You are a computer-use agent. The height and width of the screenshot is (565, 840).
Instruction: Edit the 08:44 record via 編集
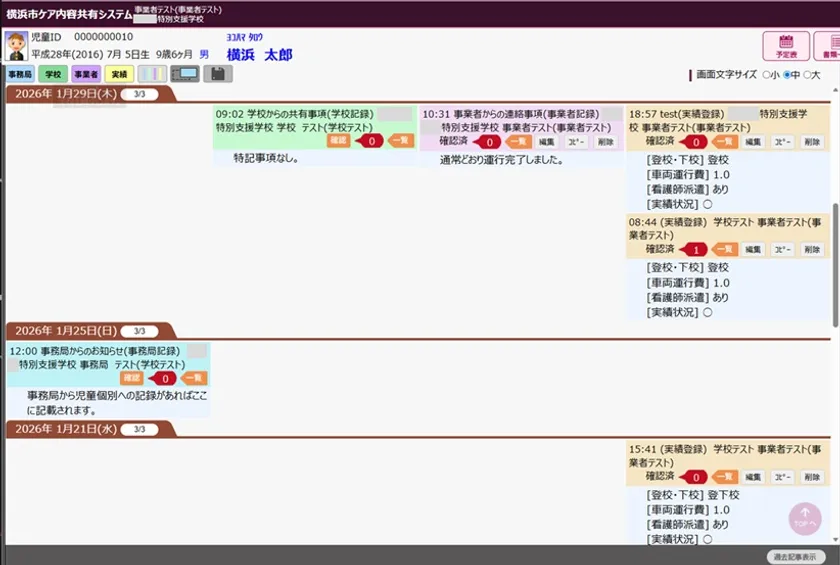pyautogui.click(x=753, y=250)
